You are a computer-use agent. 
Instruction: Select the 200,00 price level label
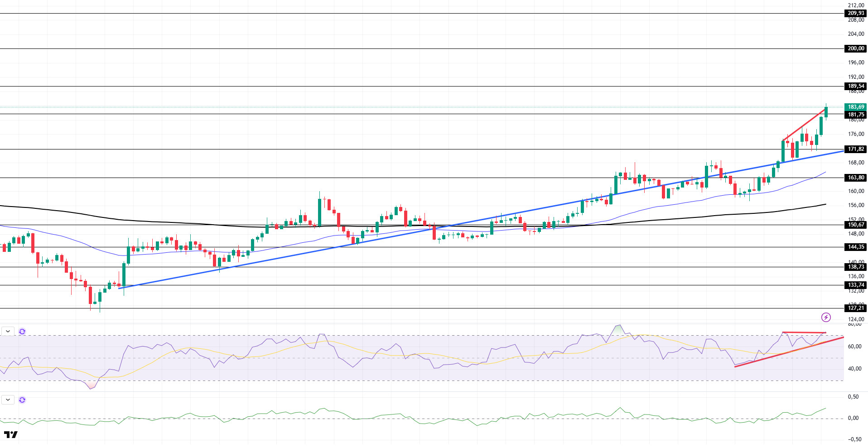click(856, 48)
